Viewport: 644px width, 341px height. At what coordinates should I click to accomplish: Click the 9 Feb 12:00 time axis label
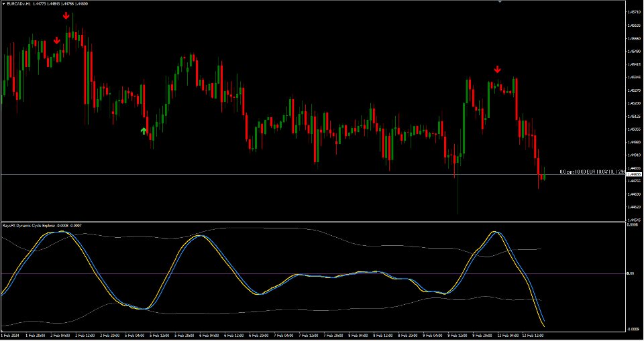click(458, 336)
